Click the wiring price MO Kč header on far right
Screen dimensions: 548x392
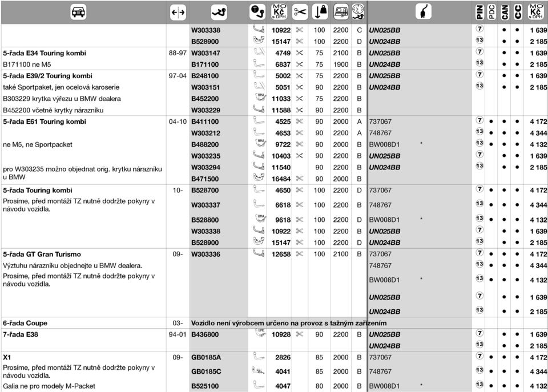click(x=536, y=12)
